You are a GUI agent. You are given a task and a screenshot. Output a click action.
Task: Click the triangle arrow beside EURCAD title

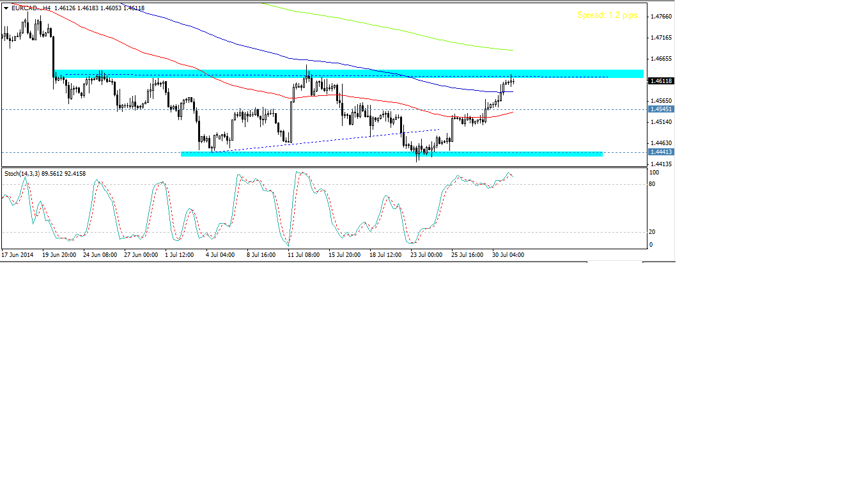point(6,8)
